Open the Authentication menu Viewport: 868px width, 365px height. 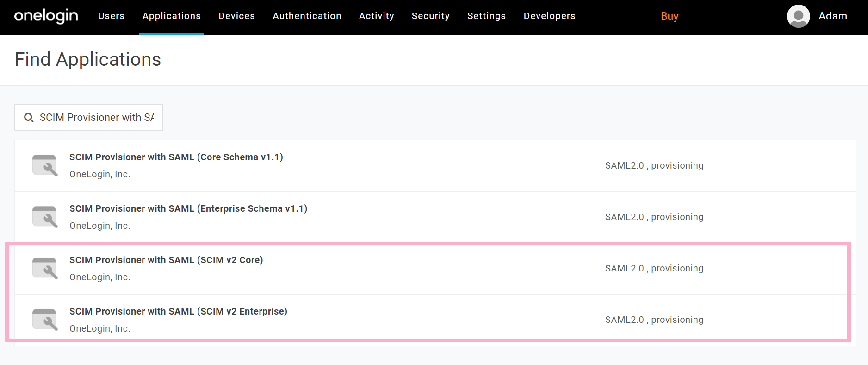(x=307, y=16)
